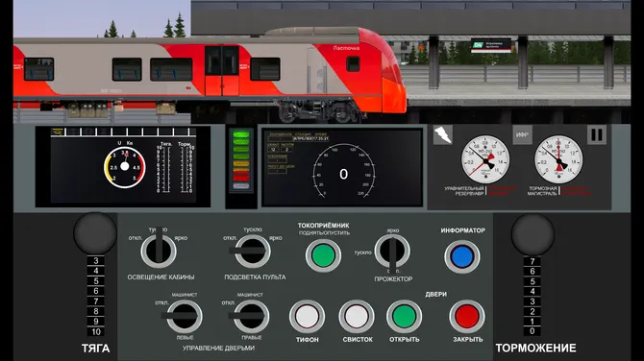Turn the left doors control switch
This screenshot has height=361, width=644.
tap(184, 316)
